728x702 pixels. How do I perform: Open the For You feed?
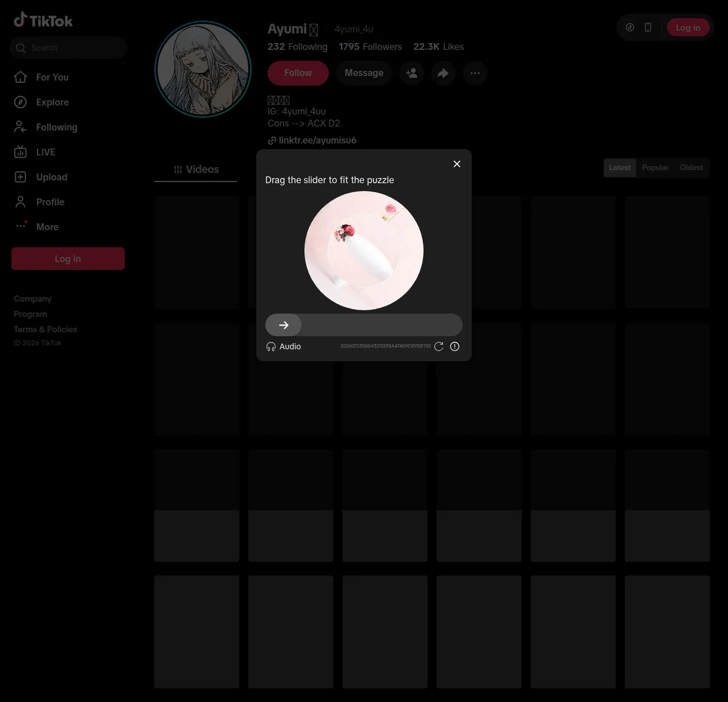tap(52, 77)
